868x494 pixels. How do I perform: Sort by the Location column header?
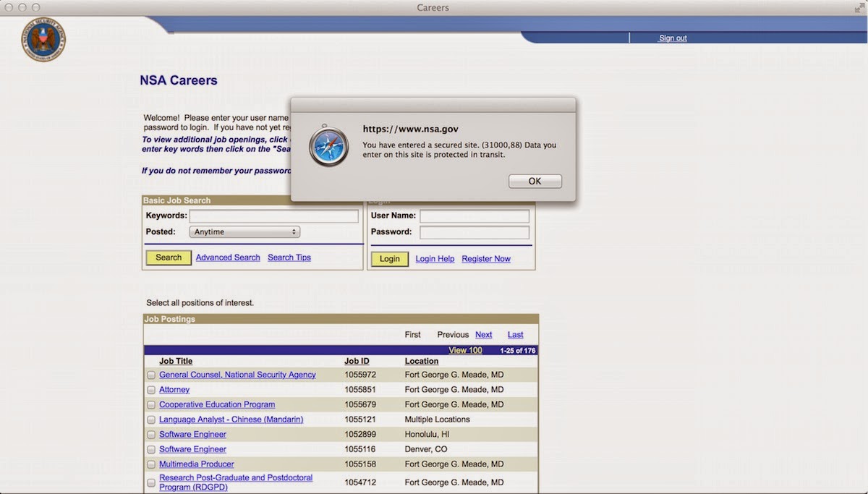[x=422, y=361]
